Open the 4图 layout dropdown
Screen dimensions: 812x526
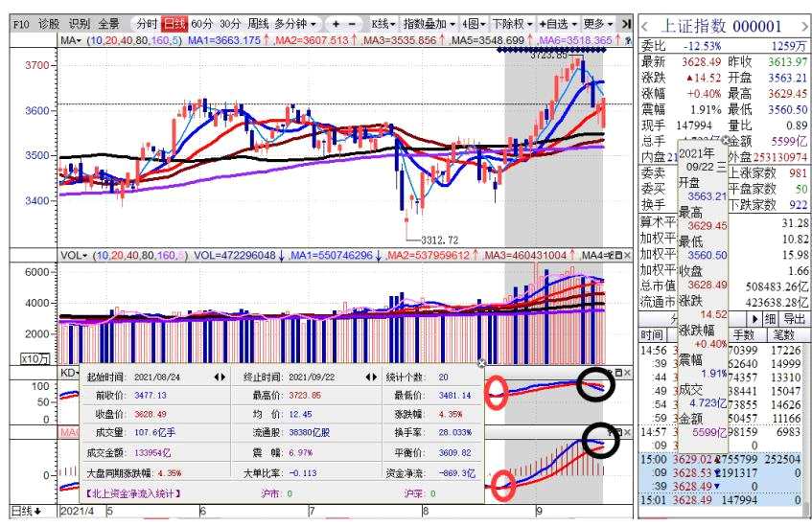point(474,24)
